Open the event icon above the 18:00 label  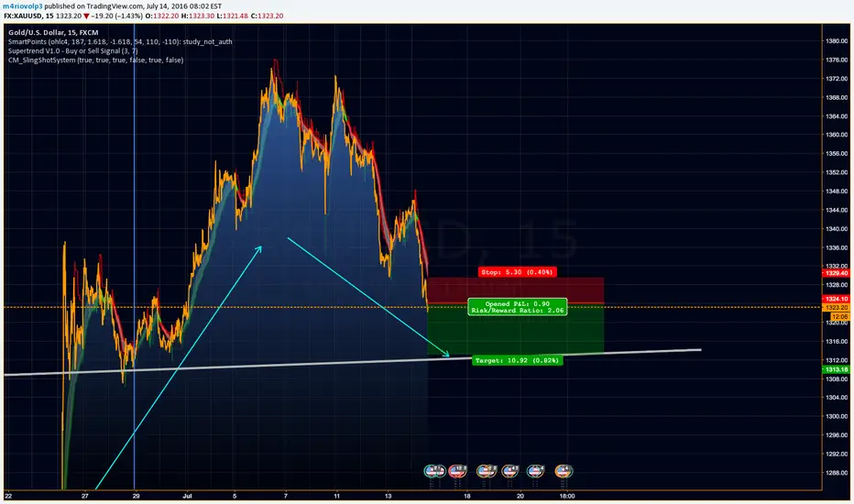coord(564,471)
